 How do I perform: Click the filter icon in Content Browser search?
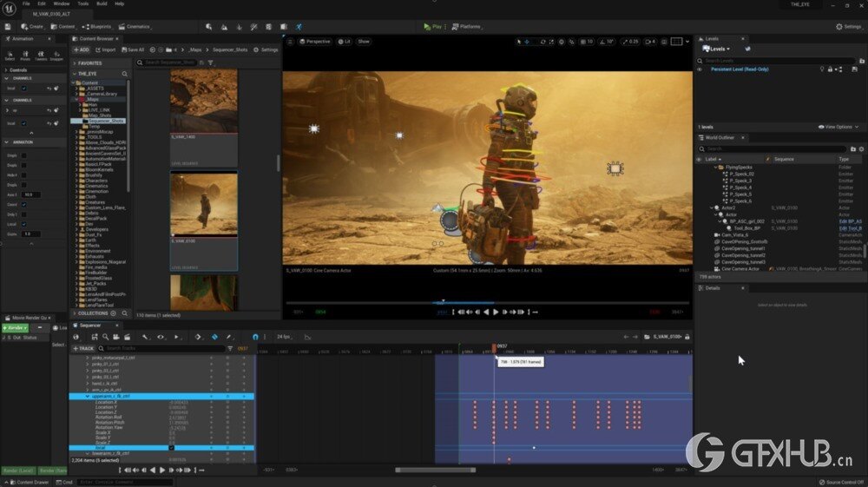click(x=211, y=63)
